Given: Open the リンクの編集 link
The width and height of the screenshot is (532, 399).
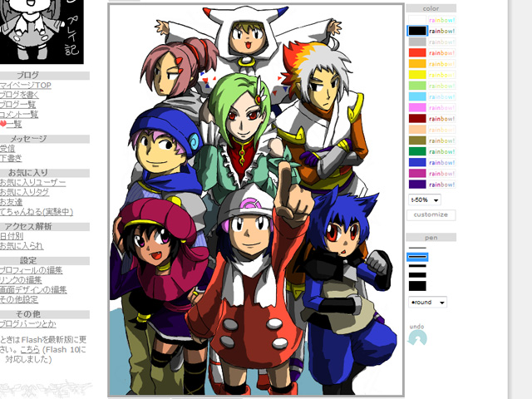Looking at the screenshot, I should [21, 280].
